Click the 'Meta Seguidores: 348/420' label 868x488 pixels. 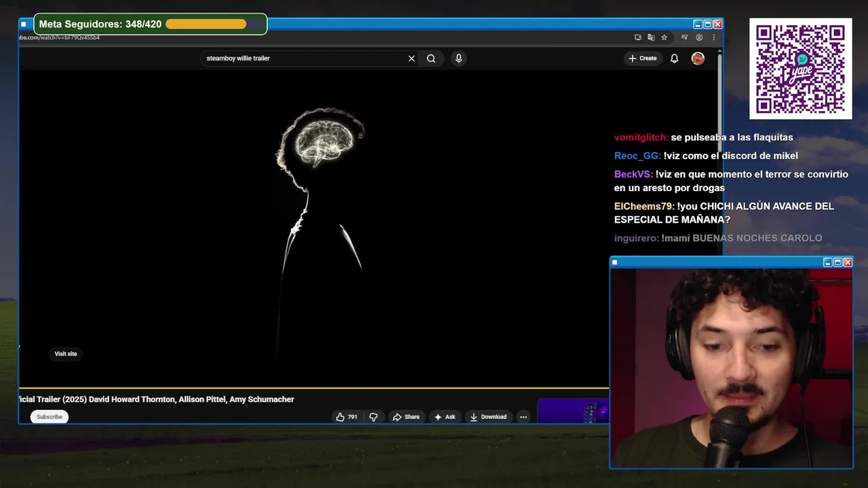pyautogui.click(x=100, y=24)
